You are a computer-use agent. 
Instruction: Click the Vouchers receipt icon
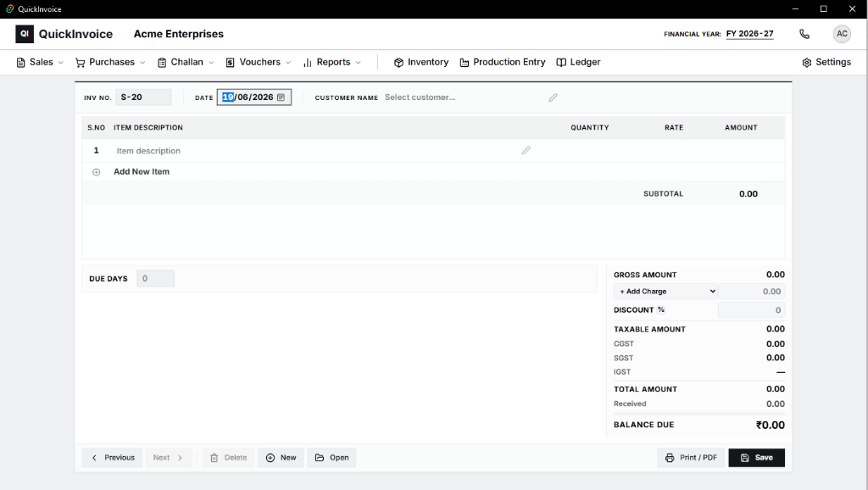[231, 63]
